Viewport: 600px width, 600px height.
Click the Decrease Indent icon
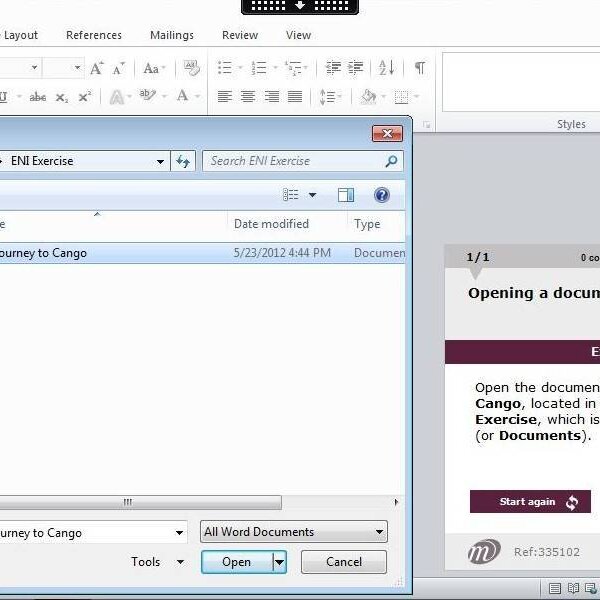(x=333, y=68)
